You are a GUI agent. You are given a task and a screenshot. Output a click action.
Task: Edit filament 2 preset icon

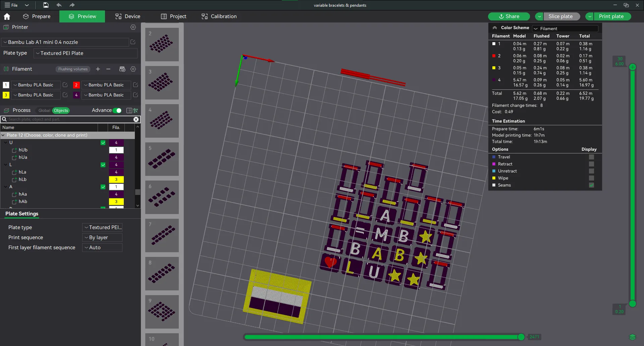click(136, 85)
